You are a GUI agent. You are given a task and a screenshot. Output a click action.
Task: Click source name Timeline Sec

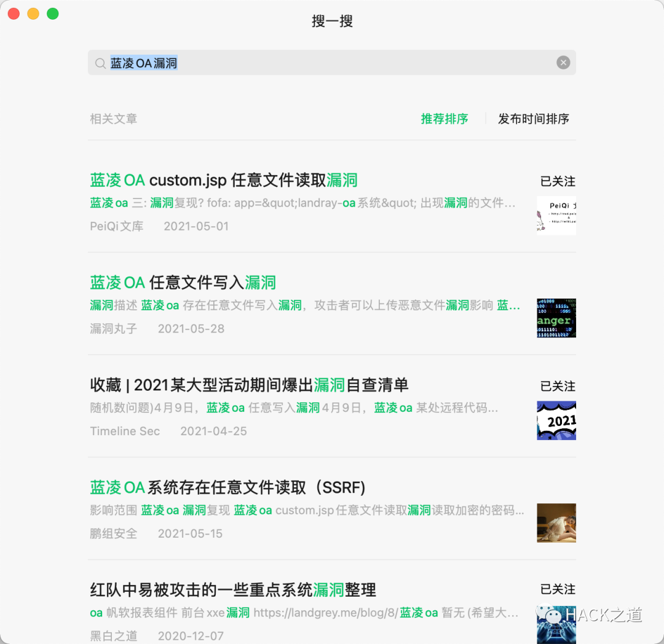pos(125,431)
